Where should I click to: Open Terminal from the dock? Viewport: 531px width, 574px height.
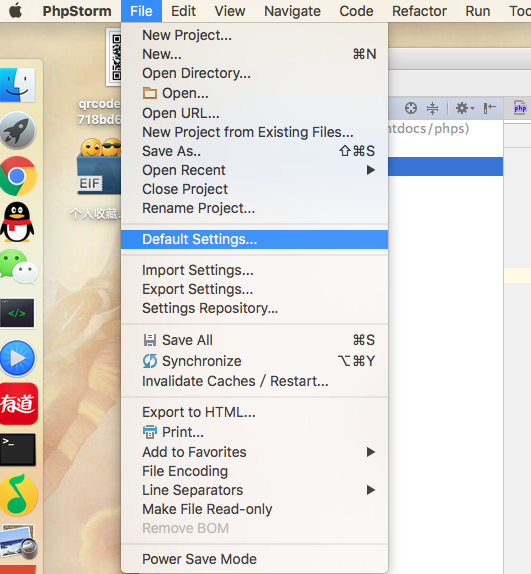(x=18, y=450)
